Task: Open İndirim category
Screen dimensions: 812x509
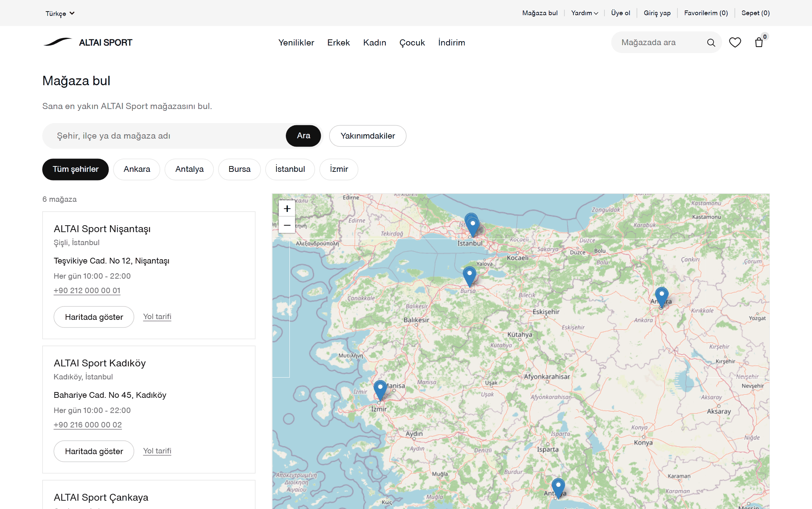Action: click(x=451, y=43)
